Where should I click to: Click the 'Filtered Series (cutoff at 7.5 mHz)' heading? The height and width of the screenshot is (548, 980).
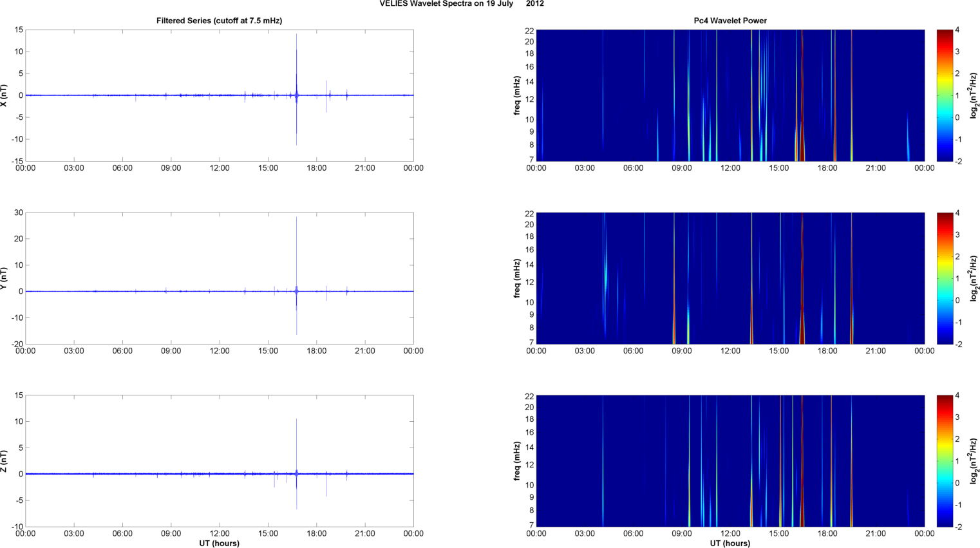pyautogui.click(x=219, y=21)
